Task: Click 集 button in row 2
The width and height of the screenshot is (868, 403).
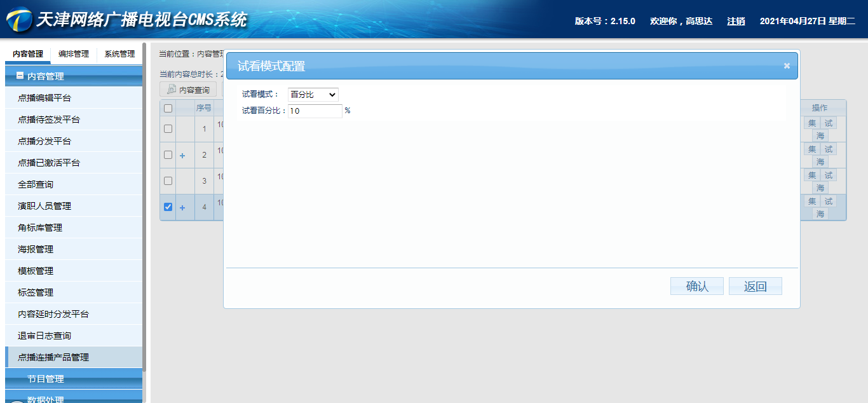Action: [x=812, y=149]
